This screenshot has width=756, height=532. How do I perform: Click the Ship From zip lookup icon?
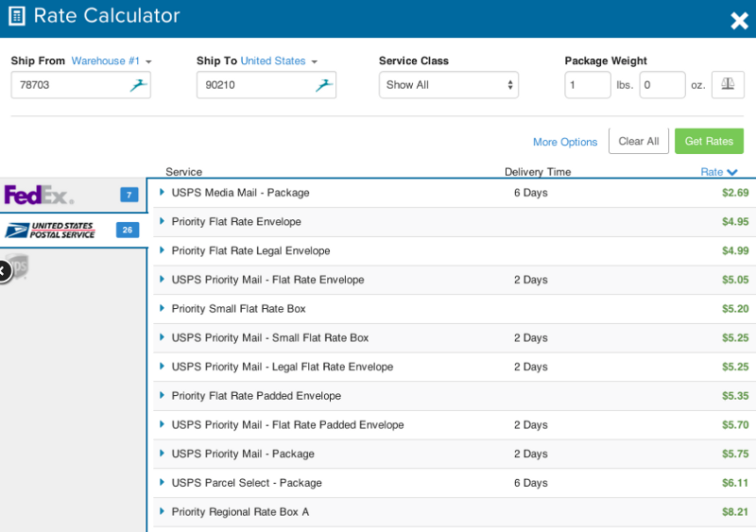pos(138,85)
